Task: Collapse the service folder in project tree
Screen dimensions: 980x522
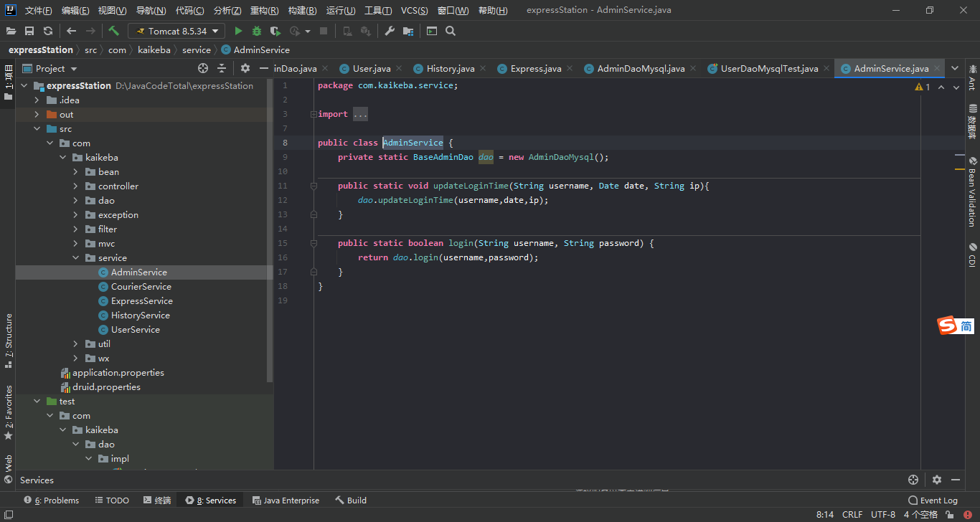Action: point(75,258)
